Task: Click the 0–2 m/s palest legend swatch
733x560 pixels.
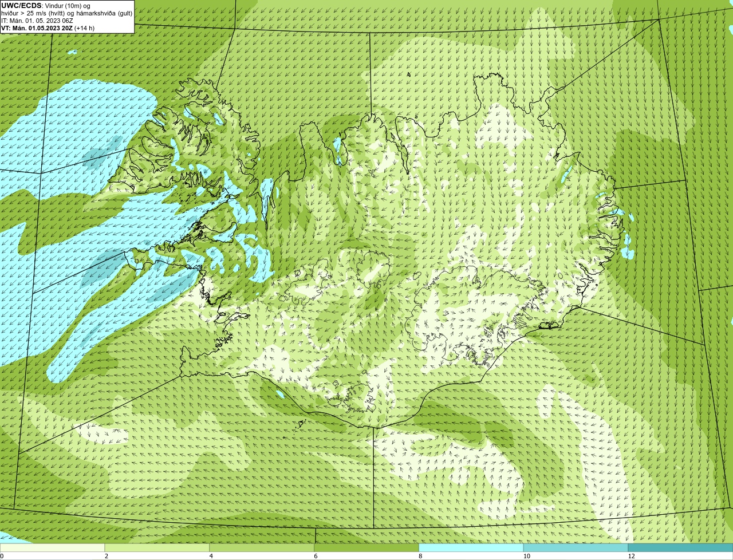Action: point(52,547)
